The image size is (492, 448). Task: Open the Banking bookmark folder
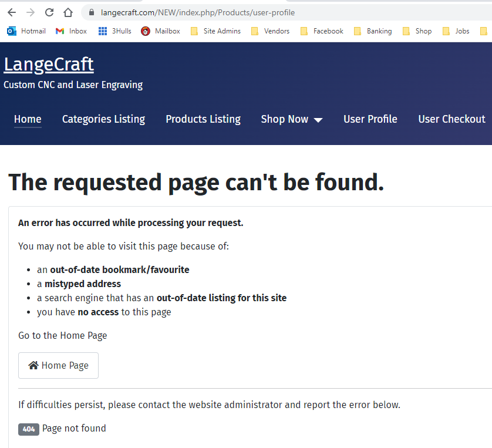tap(373, 31)
